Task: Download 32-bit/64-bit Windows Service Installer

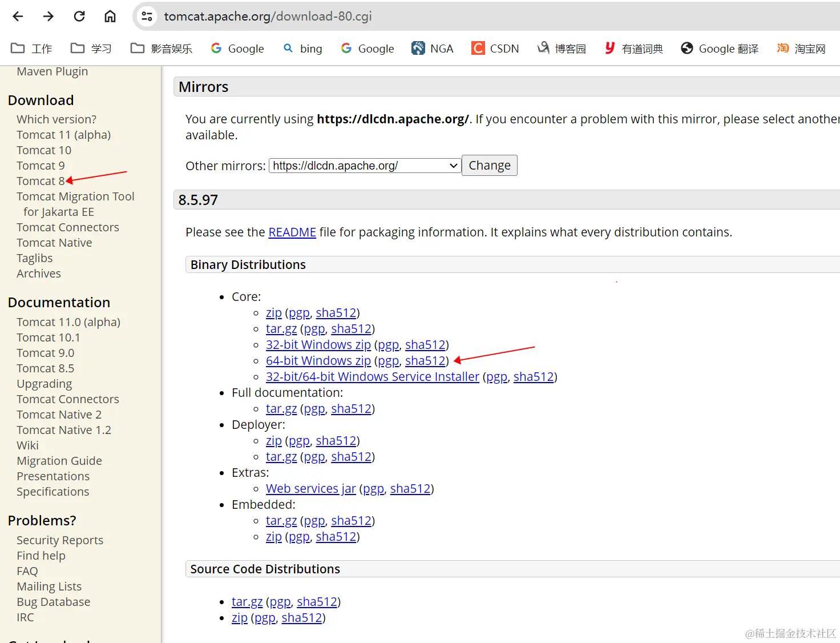Action: 373,377
